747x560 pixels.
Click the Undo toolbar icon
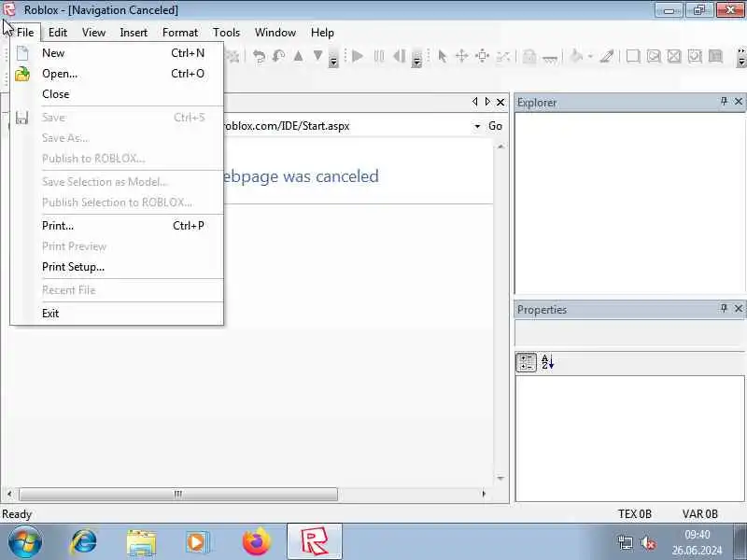tap(260, 57)
